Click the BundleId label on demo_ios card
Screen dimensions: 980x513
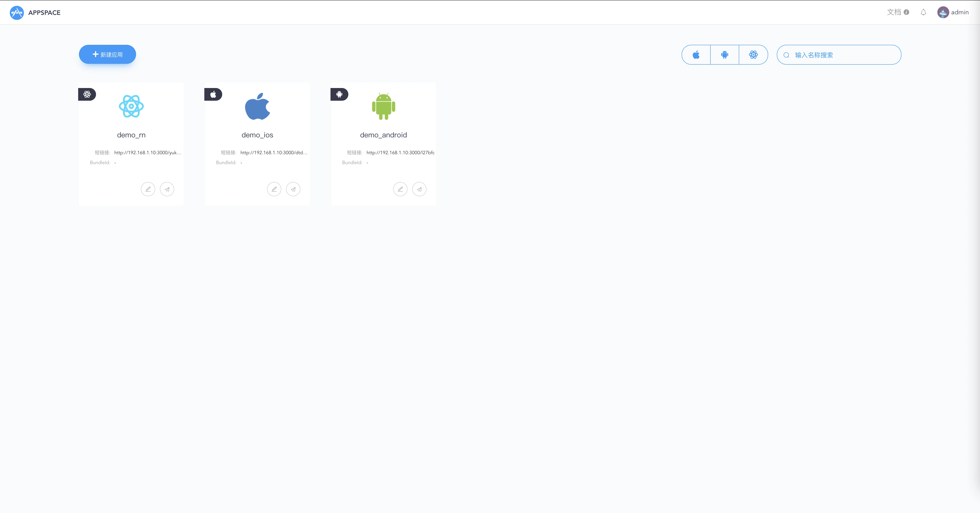click(226, 162)
